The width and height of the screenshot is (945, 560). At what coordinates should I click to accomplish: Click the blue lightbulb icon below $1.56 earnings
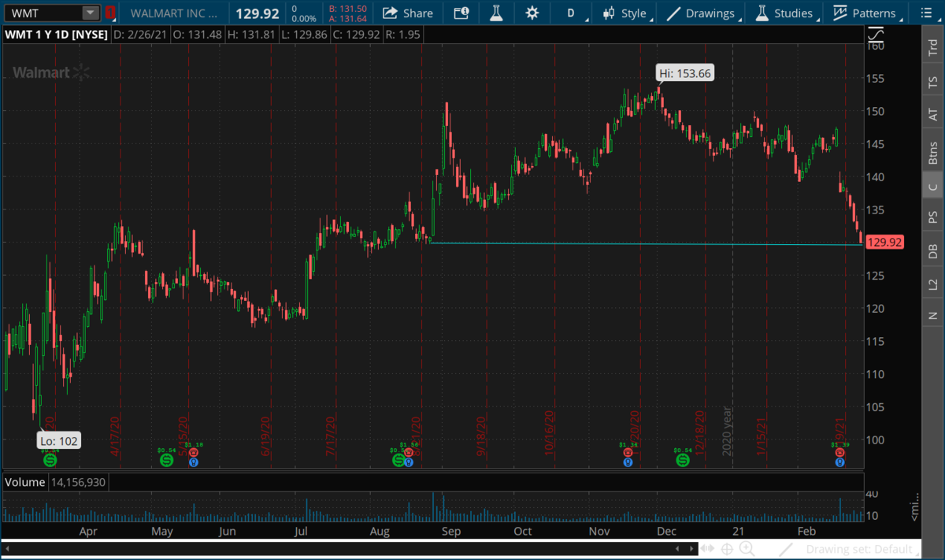point(409,462)
